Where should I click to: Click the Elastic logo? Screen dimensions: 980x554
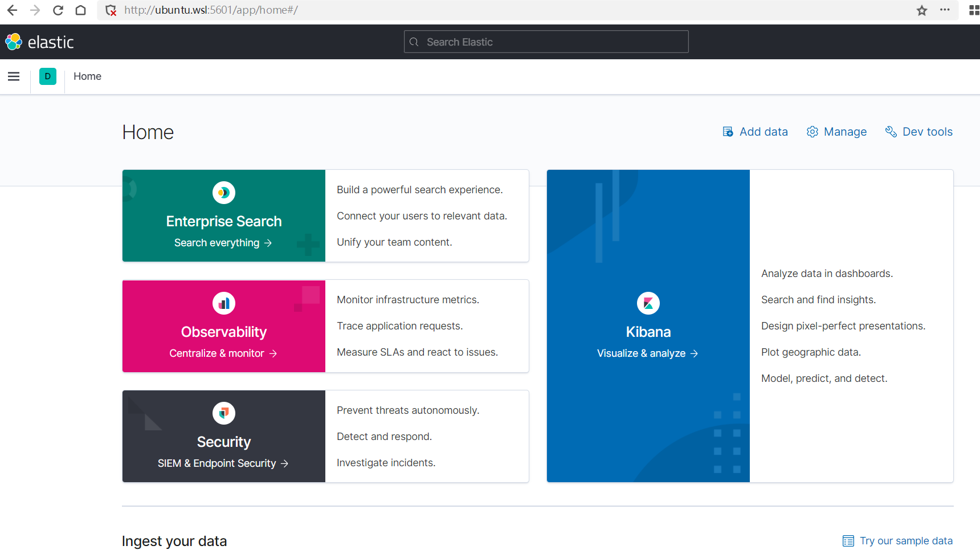[39, 42]
